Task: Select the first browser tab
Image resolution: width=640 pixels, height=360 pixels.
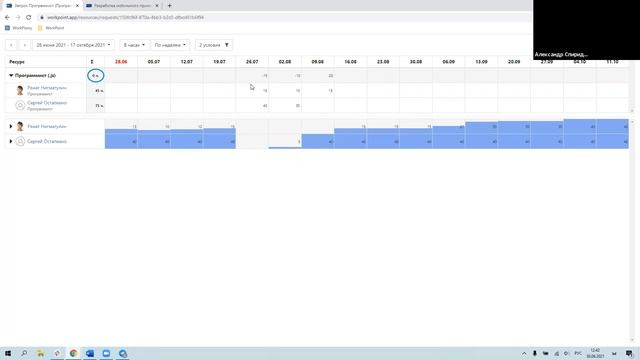Action: [x=42, y=6]
